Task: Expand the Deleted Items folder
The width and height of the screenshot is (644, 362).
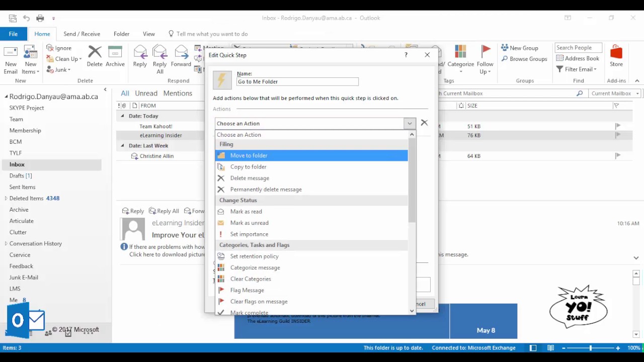Action: pyautogui.click(x=6, y=199)
